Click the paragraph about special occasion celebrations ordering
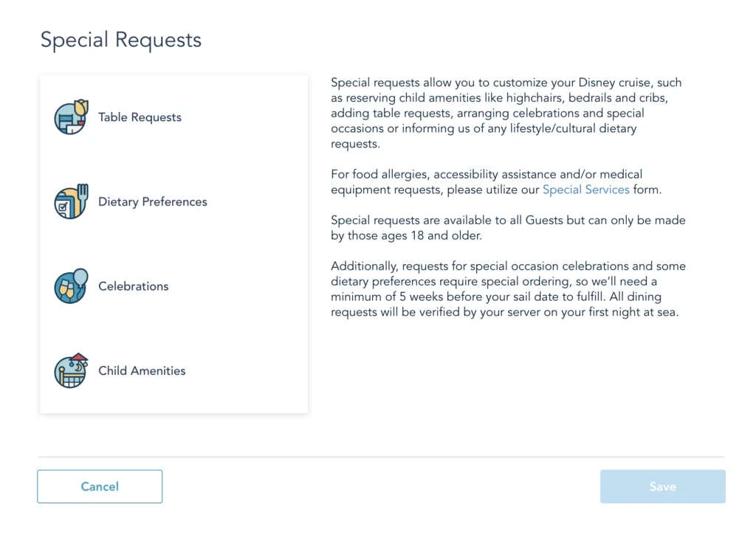The image size is (756, 537). (x=508, y=289)
